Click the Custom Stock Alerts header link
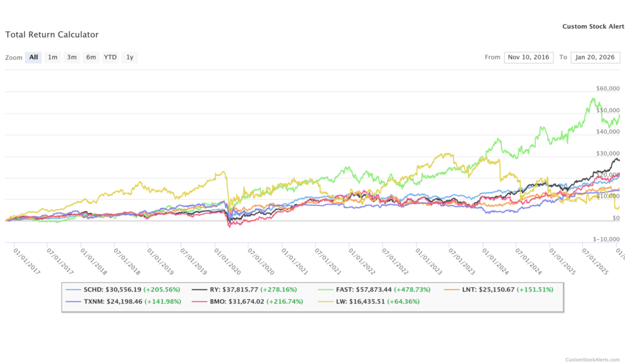This screenshot has height=364, width=625. pyautogui.click(x=593, y=26)
